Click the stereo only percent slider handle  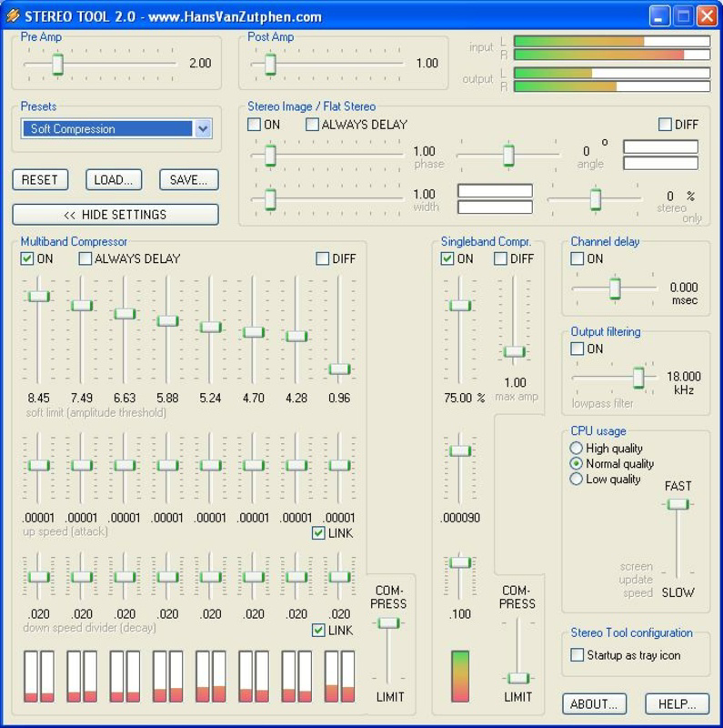click(596, 199)
